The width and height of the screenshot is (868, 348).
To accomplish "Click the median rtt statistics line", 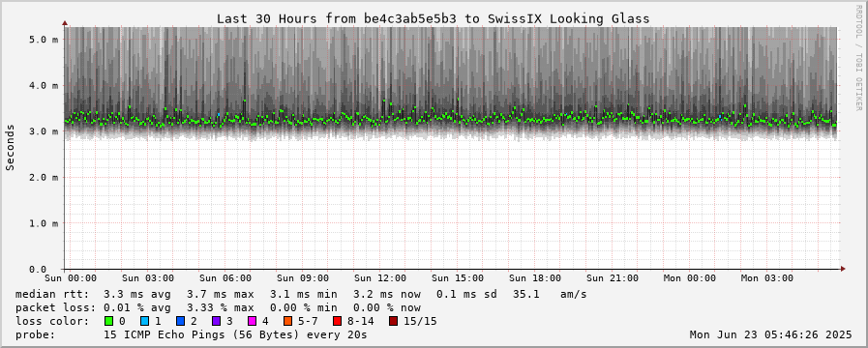I will click(301, 294).
